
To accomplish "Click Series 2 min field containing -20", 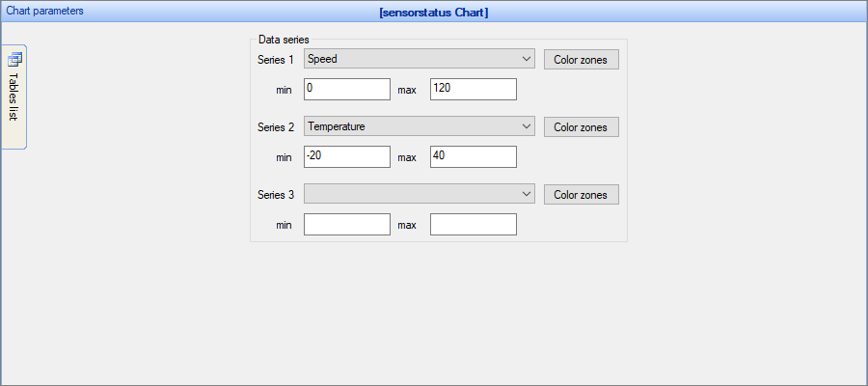I will tap(347, 156).
